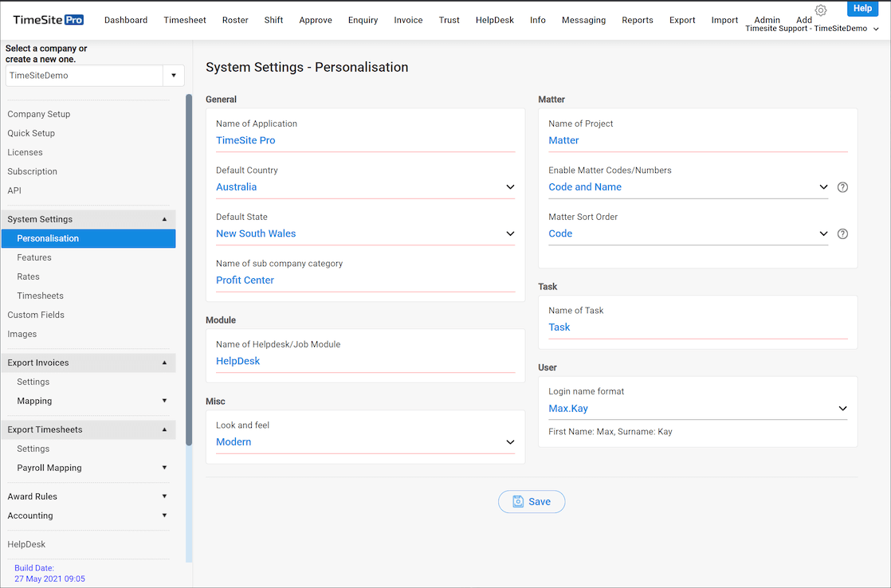Open the Login name format dropdown
This screenshot has height=588, width=891.
click(x=698, y=409)
